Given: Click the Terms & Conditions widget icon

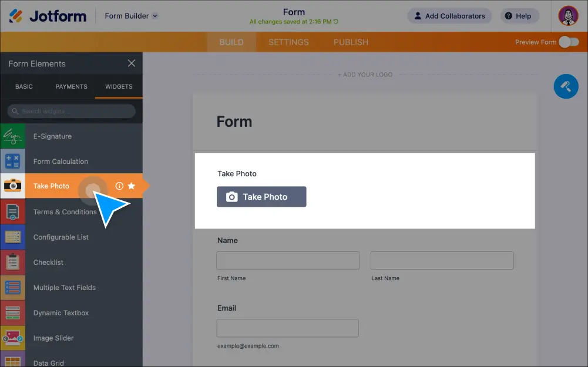Looking at the screenshot, I should point(12,212).
